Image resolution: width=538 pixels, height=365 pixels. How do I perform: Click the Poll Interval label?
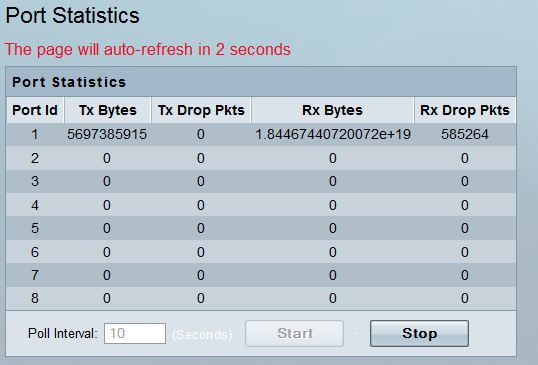pos(63,333)
